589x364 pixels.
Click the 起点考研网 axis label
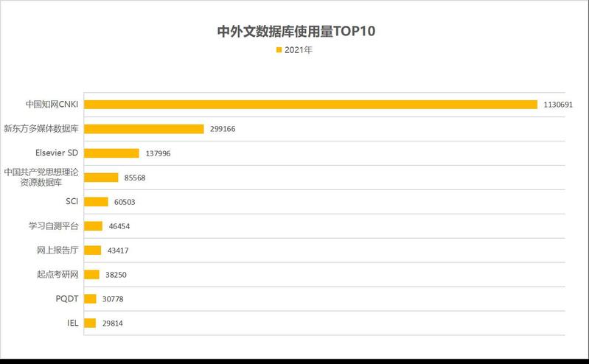click(x=57, y=275)
